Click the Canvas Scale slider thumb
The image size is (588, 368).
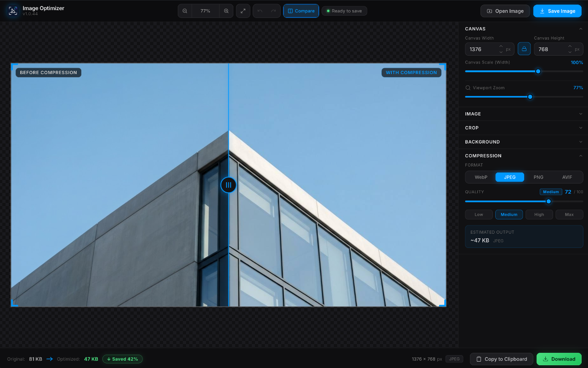coord(538,71)
